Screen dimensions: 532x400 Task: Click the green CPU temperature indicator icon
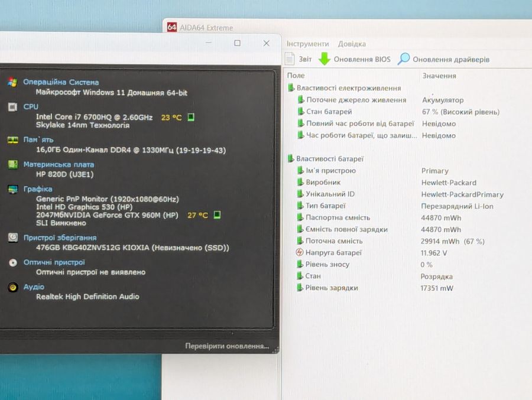coord(191,117)
